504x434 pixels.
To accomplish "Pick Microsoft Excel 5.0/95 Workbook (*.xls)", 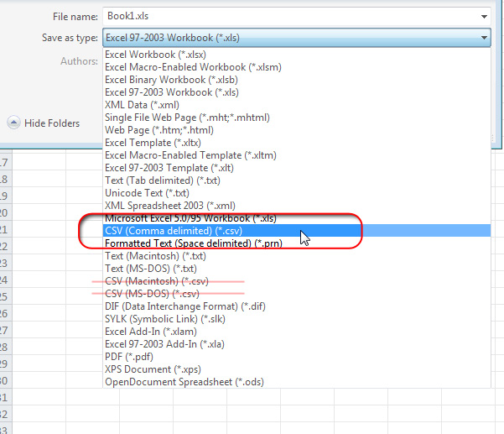I will click(x=296, y=218).
